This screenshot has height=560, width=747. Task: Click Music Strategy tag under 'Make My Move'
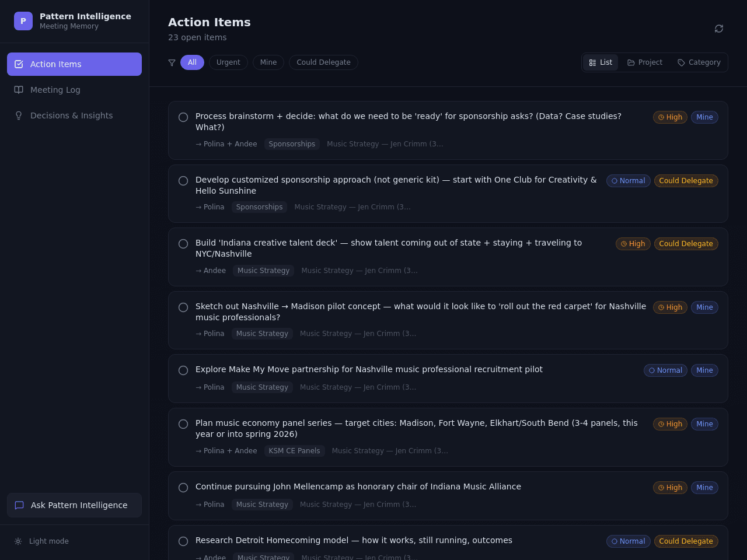point(262,387)
